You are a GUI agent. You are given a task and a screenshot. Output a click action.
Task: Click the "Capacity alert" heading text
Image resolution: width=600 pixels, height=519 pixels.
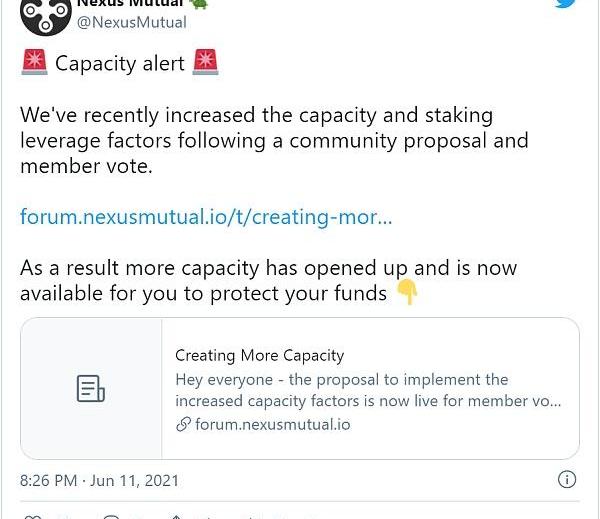[120, 64]
